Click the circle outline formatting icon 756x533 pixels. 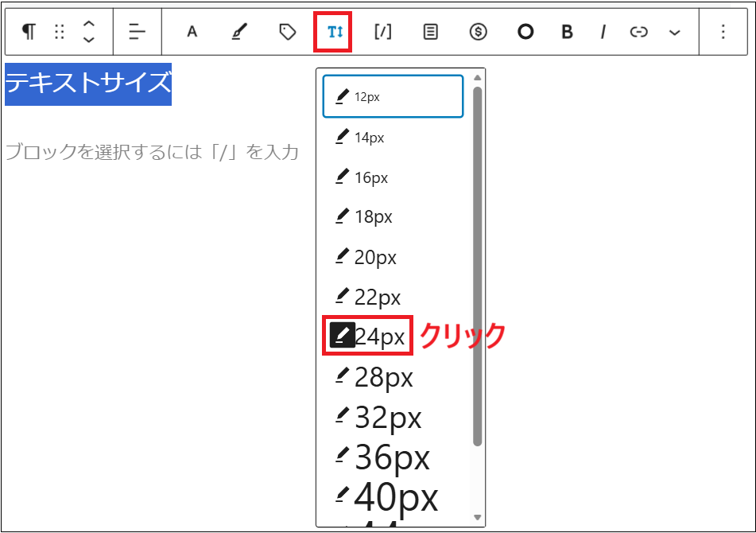[x=525, y=32]
